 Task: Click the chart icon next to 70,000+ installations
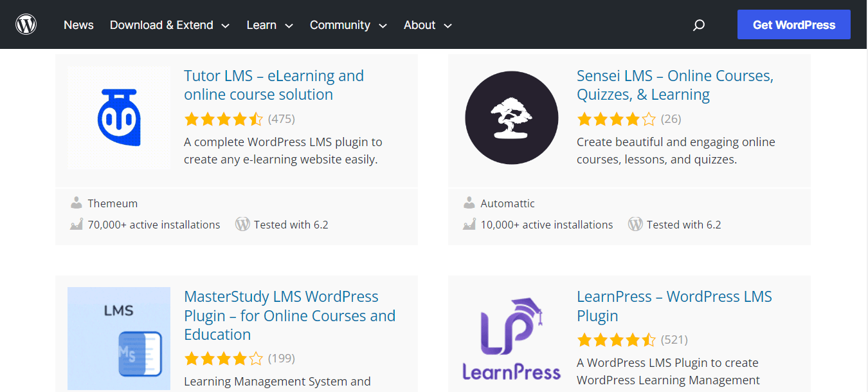(x=77, y=225)
